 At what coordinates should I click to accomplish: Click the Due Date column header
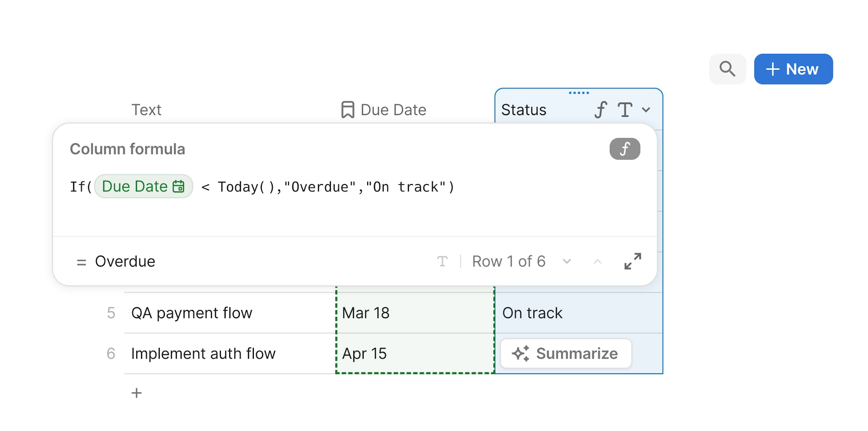coord(393,110)
